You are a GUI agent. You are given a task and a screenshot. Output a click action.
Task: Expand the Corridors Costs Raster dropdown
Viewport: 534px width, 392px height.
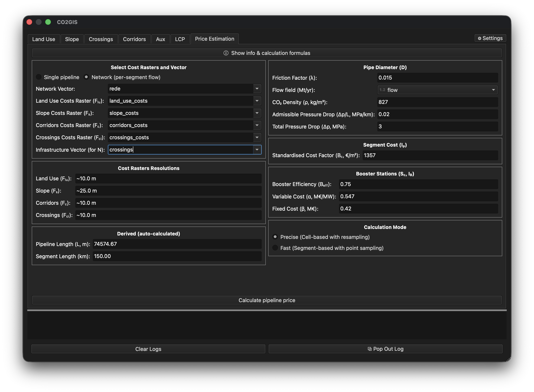[x=257, y=125]
